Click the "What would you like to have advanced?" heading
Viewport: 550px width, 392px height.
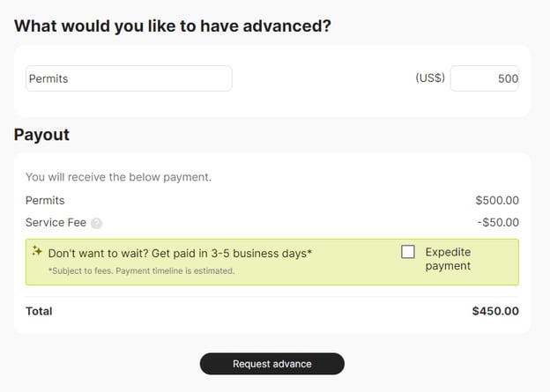coord(173,26)
